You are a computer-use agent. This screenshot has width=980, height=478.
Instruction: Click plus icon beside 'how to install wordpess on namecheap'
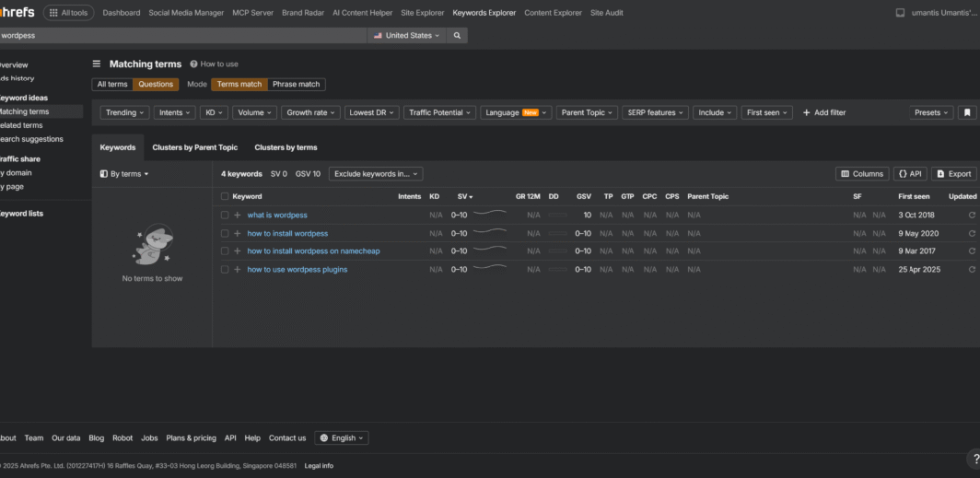pyautogui.click(x=237, y=251)
